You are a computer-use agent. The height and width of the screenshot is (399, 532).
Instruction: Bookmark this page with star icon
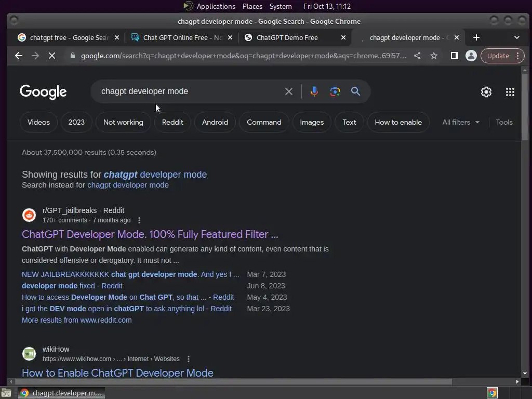pos(434,56)
